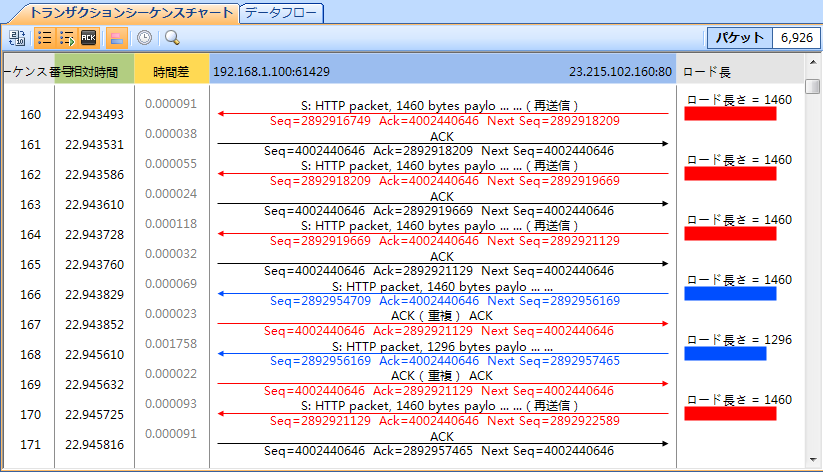Click the packet count value 6,926

(796, 38)
